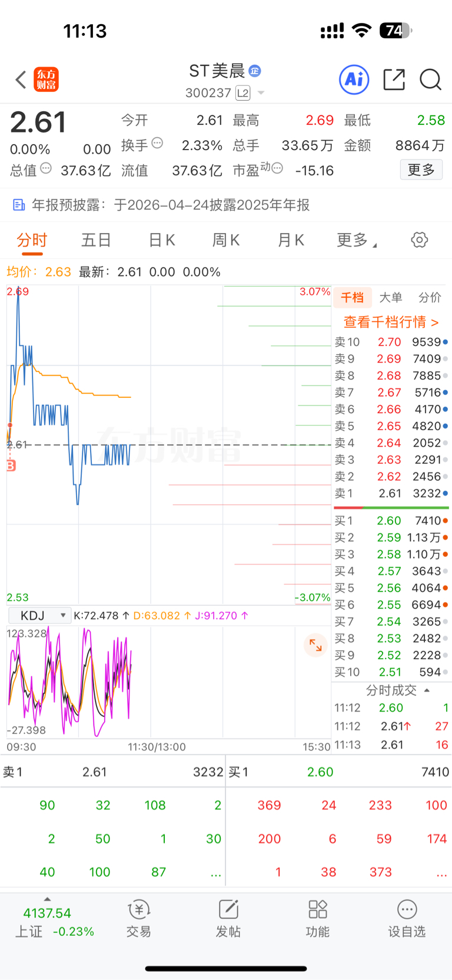
Task: Tap buy queue order 369
Action: coord(269,805)
